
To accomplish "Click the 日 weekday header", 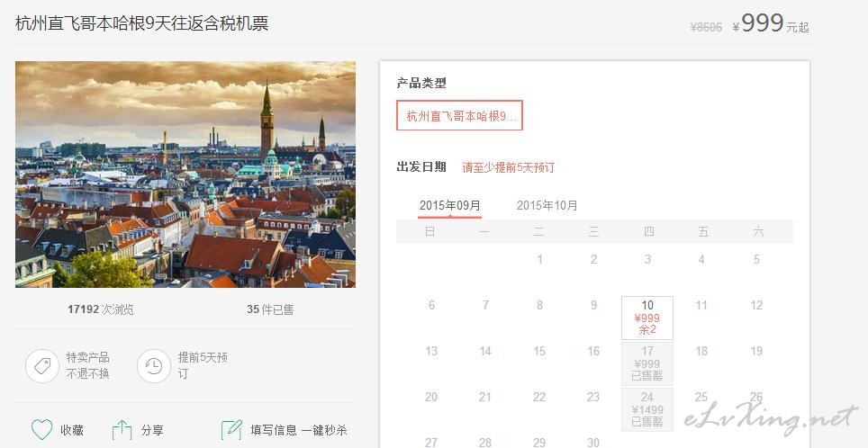I will pyautogui.click(x=429, y=232).
